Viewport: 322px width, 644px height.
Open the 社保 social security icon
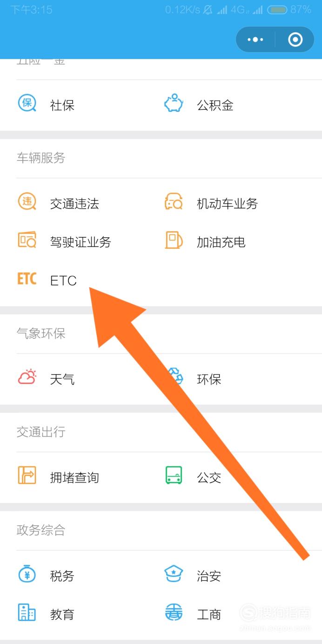click(x=27, y=103)
